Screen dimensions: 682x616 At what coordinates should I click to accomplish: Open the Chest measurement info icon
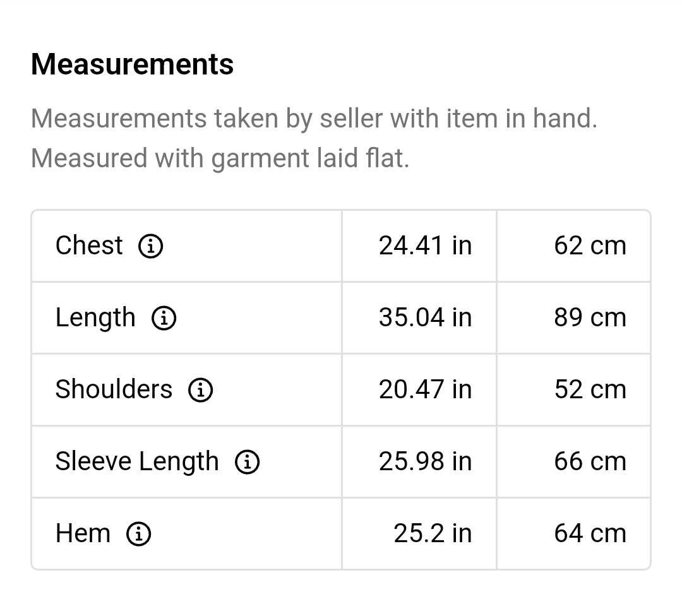150,246
